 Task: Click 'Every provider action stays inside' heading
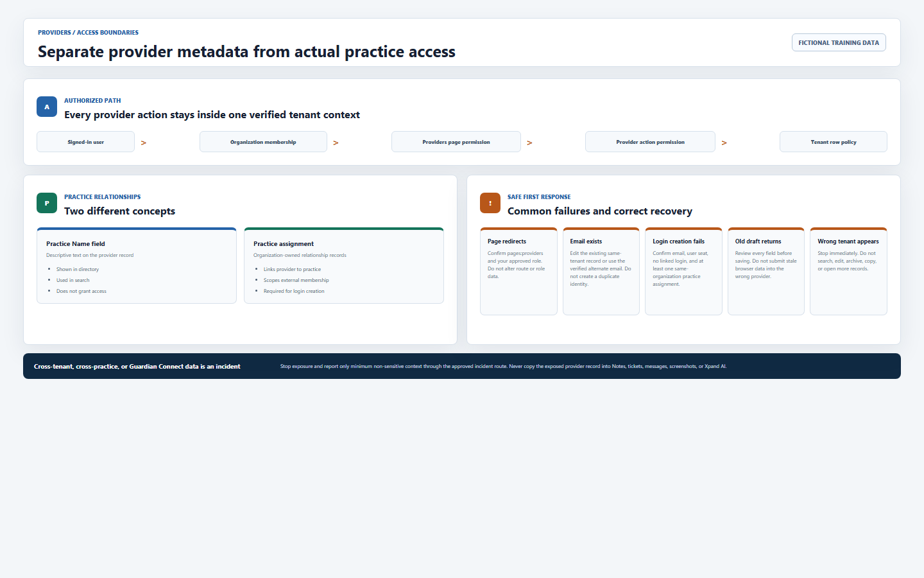[x=212, y=115]
